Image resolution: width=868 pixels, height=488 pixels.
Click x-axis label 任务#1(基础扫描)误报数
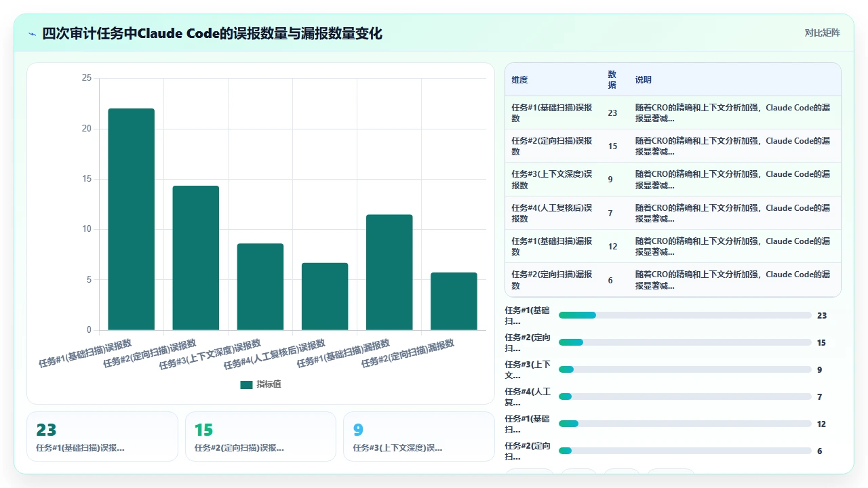tap(85, 352)
